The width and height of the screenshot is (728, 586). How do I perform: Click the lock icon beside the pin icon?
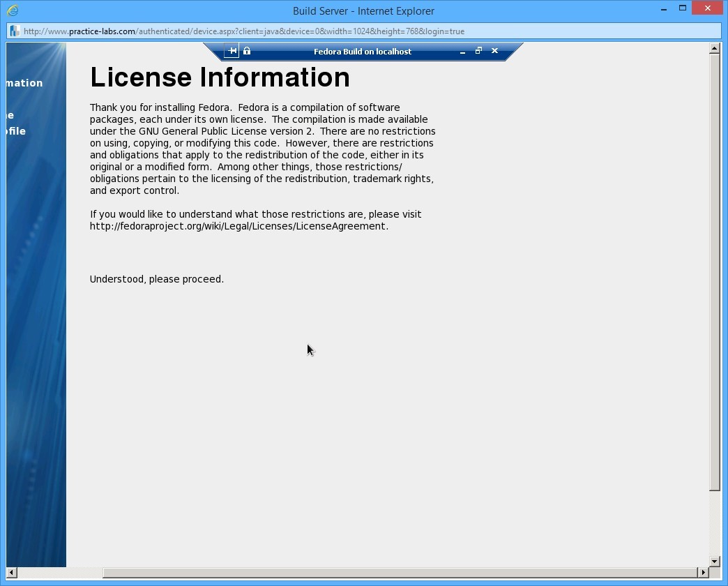[x=246, y=50]
